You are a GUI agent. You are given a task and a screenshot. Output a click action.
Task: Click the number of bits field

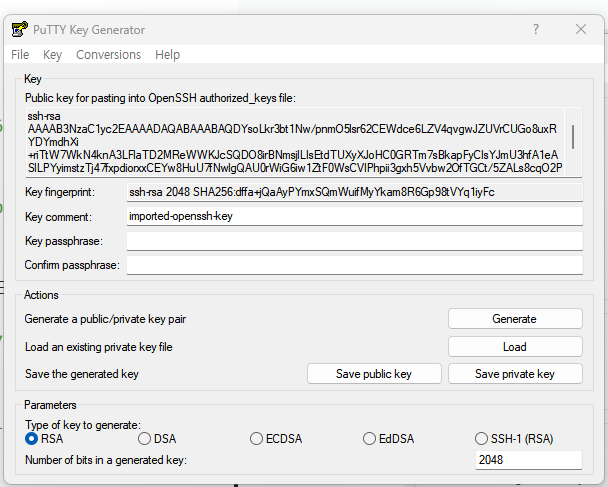(529, 460)
